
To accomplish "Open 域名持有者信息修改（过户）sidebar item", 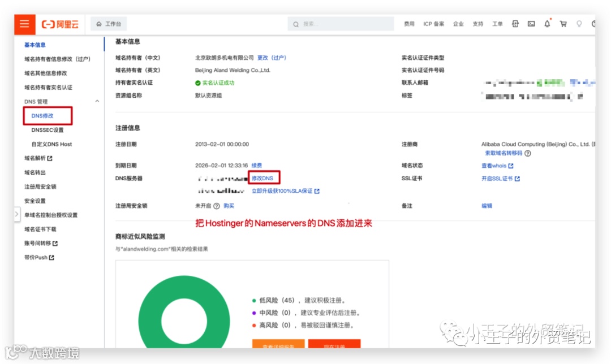I will tap(57, 59).
